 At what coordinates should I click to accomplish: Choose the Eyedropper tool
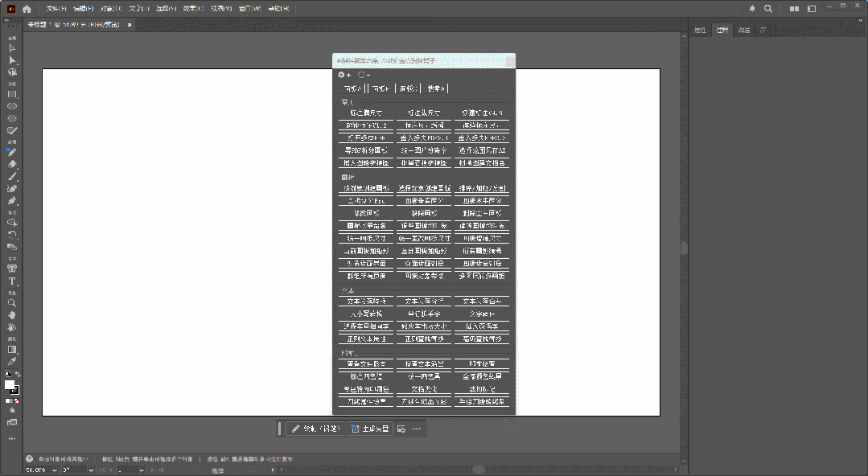point(11,362)
